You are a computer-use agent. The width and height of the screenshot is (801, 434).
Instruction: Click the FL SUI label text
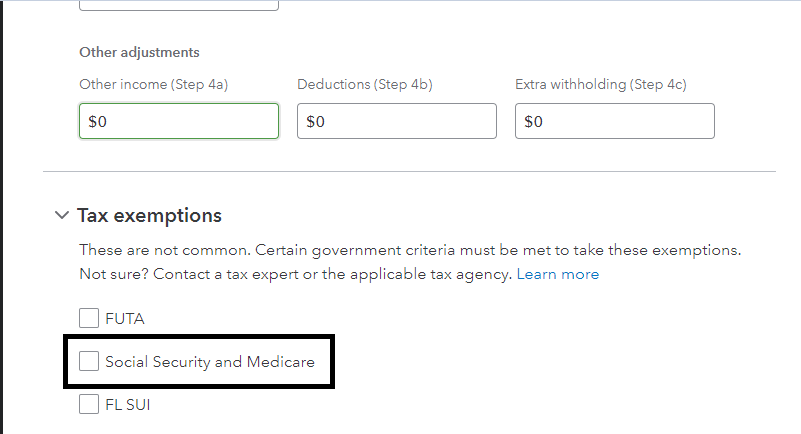(127, 405)
